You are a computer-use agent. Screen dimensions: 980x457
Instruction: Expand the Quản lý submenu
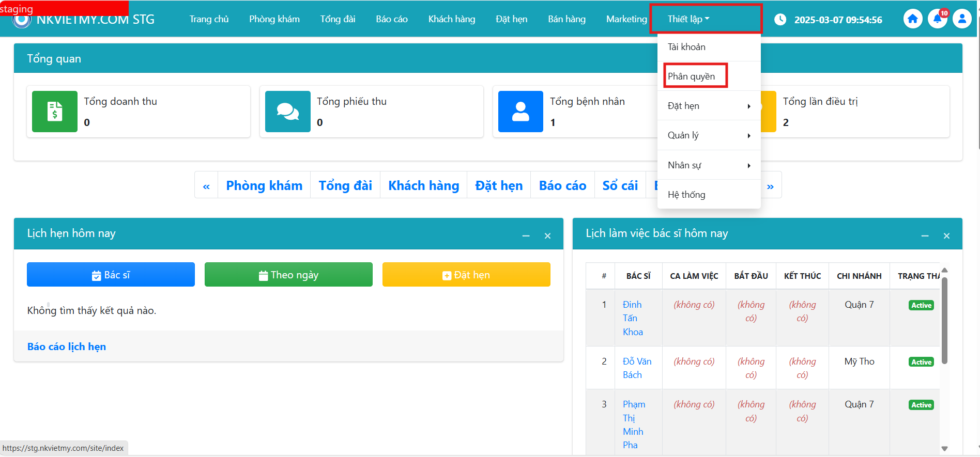click(709, 135)
